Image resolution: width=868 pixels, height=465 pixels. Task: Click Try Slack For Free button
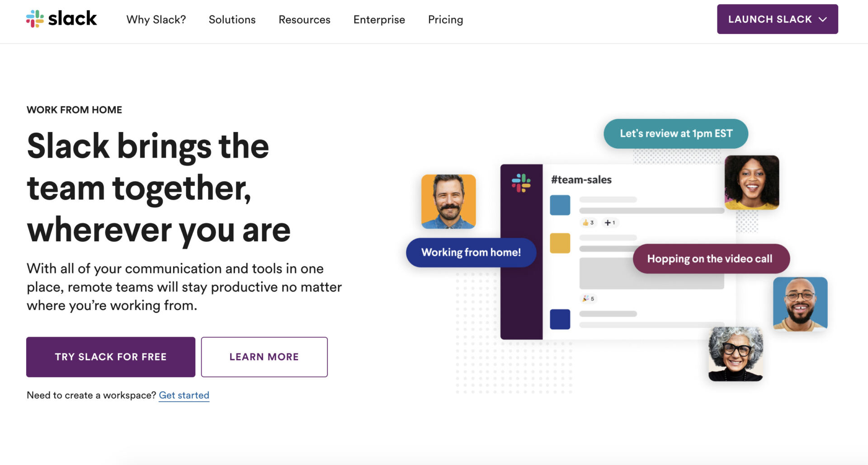point(111,357)
